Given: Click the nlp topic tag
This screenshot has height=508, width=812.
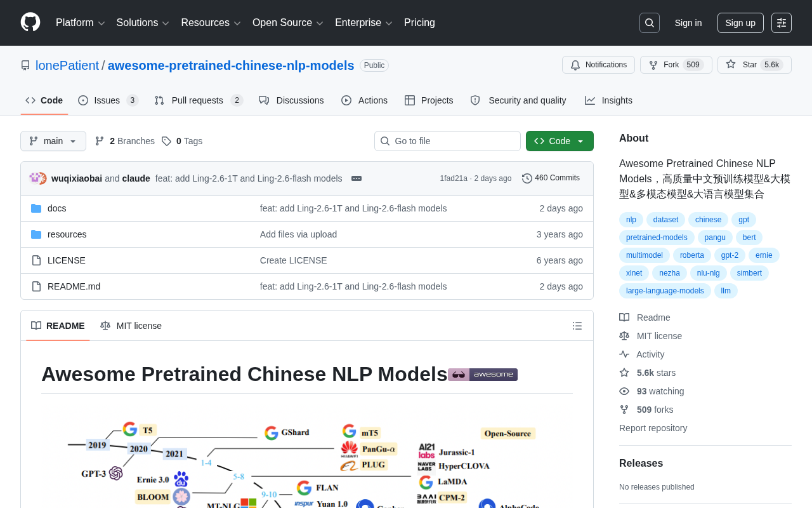Looking at the screenshot, I should pos(631,220).
